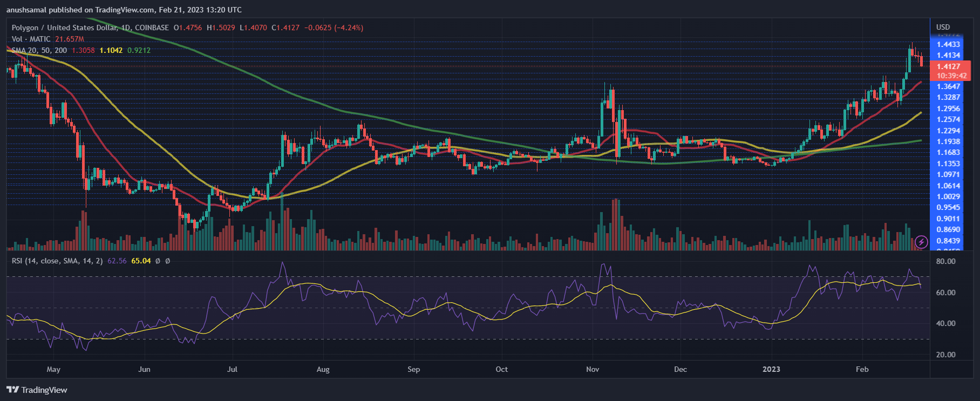The image size is (980, 401).
Task: Click the 80.00 RSI axis label
Action: pos(945,261)
